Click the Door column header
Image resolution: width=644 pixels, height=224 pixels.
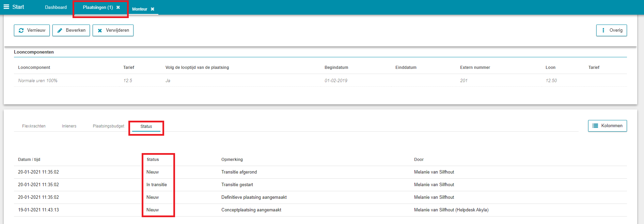(x=419, y=160)
